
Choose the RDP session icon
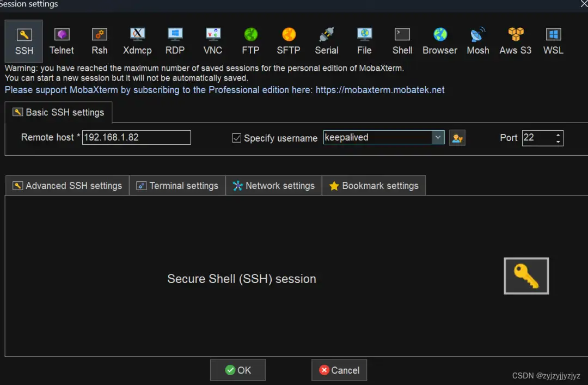175,41
